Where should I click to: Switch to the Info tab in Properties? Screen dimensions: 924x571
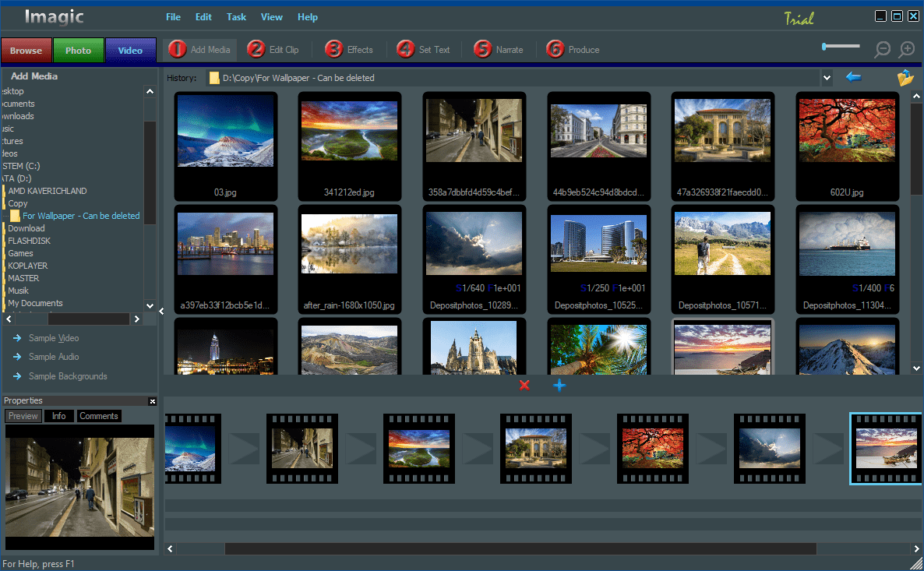[x=59, y=416]
